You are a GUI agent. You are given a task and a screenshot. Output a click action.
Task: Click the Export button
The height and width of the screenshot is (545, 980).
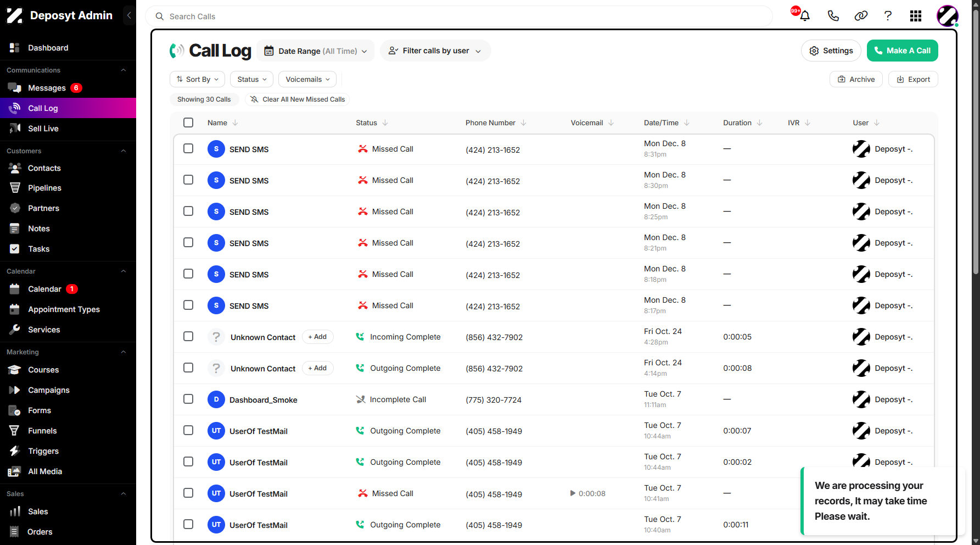tap(913, 79)
